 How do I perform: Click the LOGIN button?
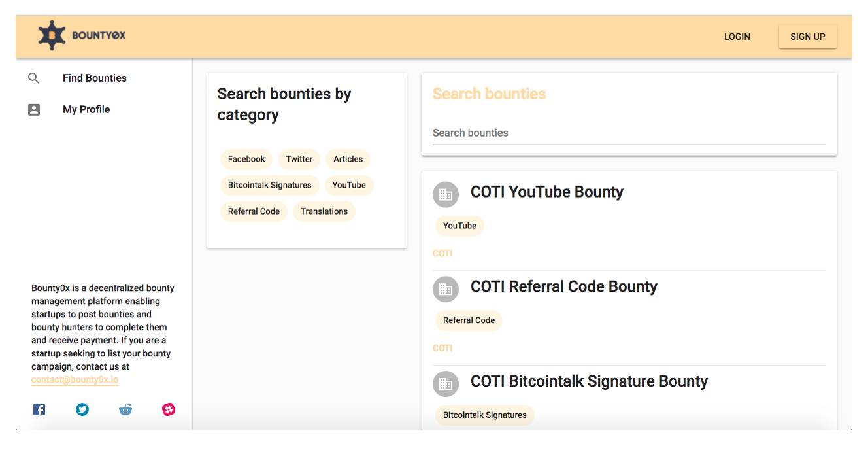coord(737,37)
